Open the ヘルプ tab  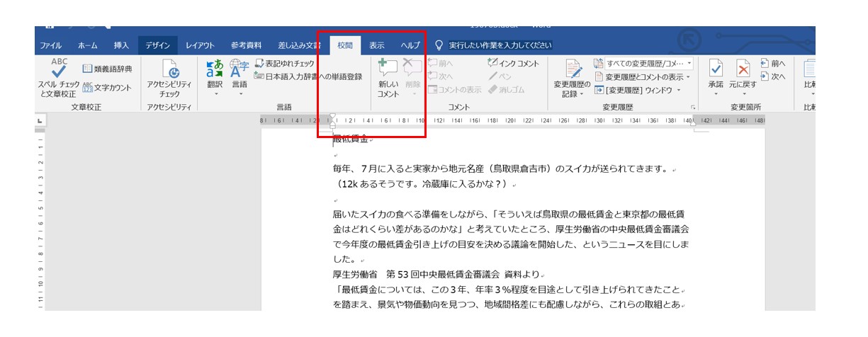(x=410, y=45)
